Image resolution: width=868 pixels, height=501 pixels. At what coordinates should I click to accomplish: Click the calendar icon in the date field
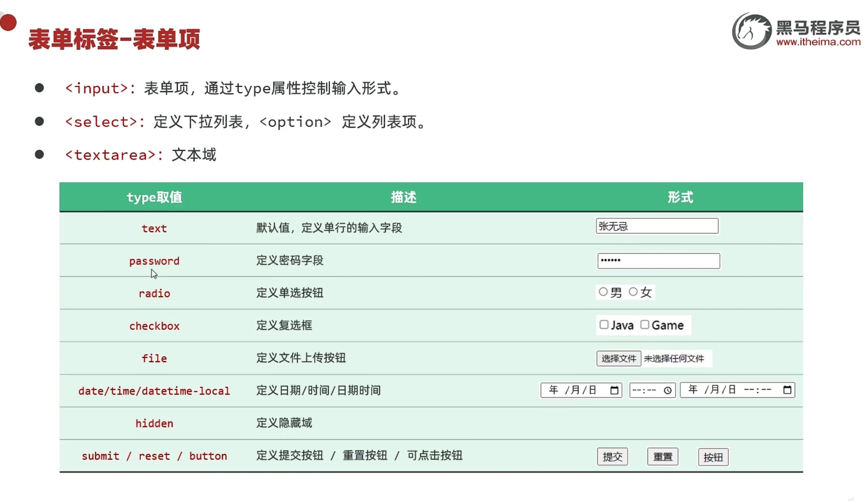614,390
